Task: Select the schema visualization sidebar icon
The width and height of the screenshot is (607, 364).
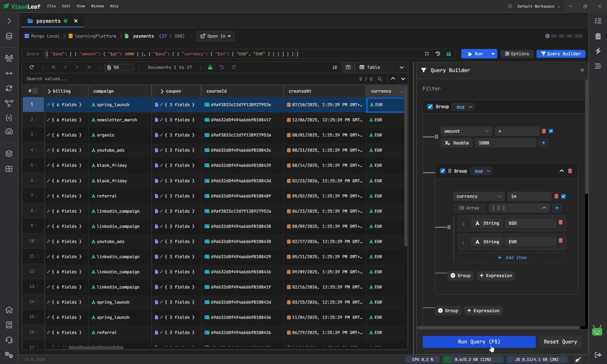Action: click(9, 103)
